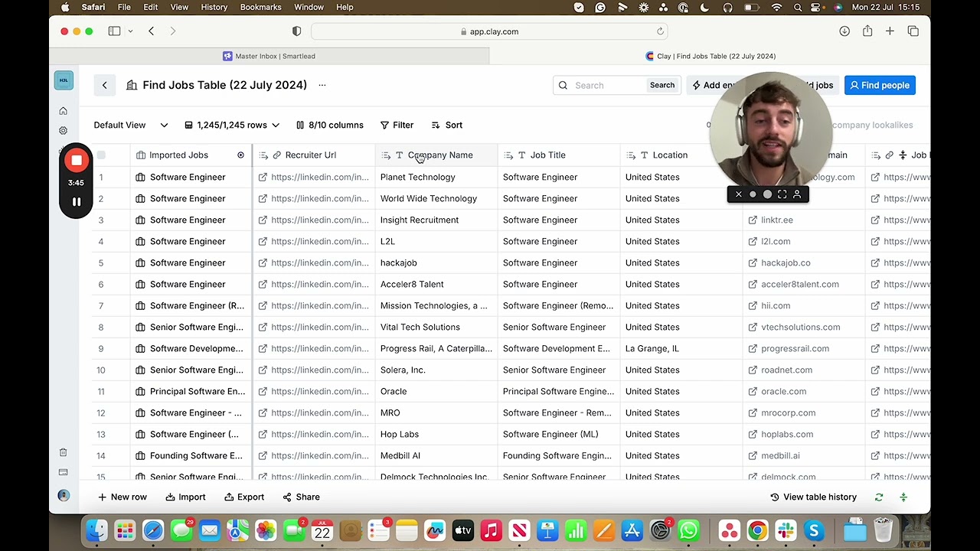Open the Safari downloads icon
Screen dimensions: 980x551
click(x=844, y=31)
